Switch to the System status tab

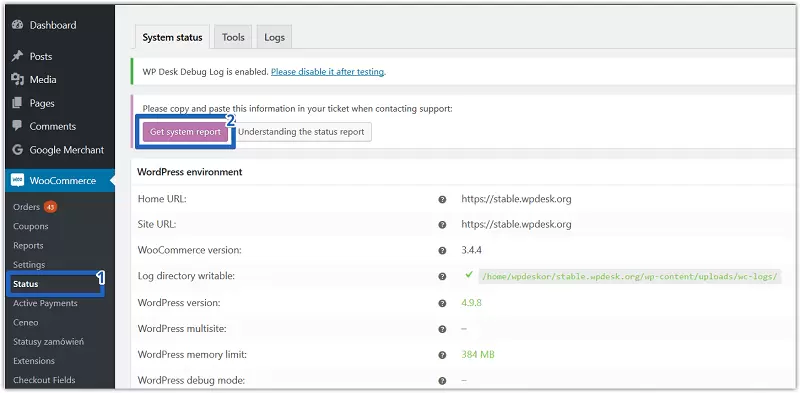pyautogui.click(x=172, y=37)
